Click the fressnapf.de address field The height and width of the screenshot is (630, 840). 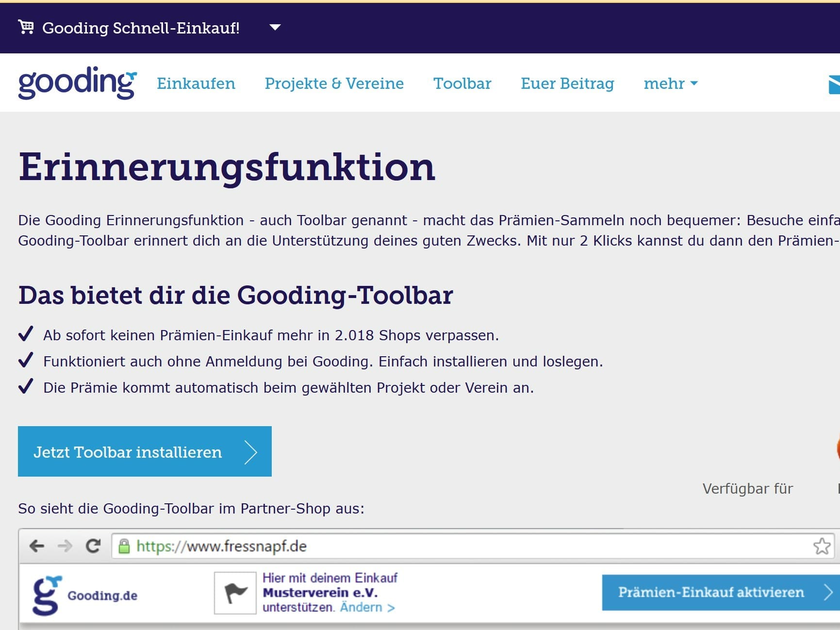[473, 546]
